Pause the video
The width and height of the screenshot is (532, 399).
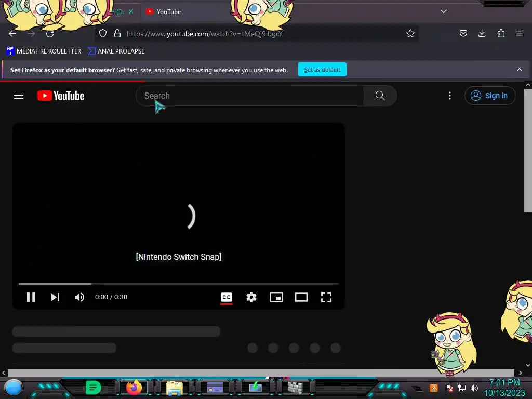tap(31, 297)
